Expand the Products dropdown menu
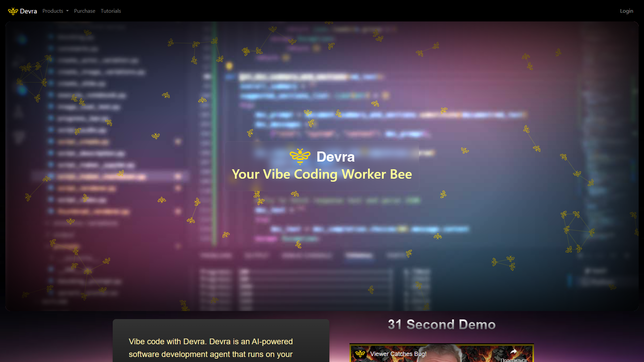This screenshot has height=362, width=644. 55,11
